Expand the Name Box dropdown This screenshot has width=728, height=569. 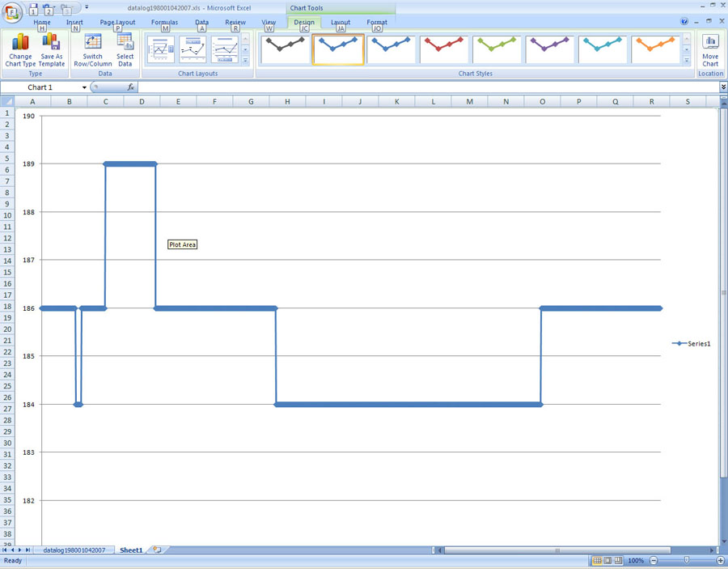(84, 87)
